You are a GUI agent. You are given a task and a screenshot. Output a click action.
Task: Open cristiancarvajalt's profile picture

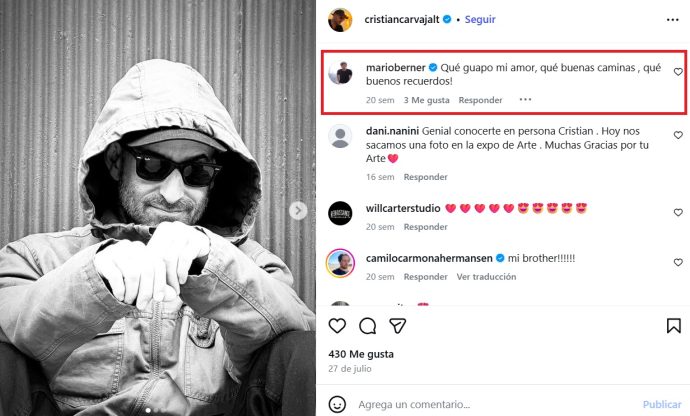pyautogui.click(x=340, y=19)
